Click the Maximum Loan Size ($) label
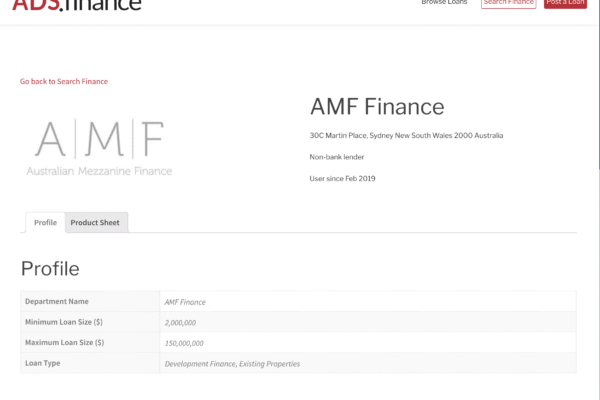 coord(64,343)
